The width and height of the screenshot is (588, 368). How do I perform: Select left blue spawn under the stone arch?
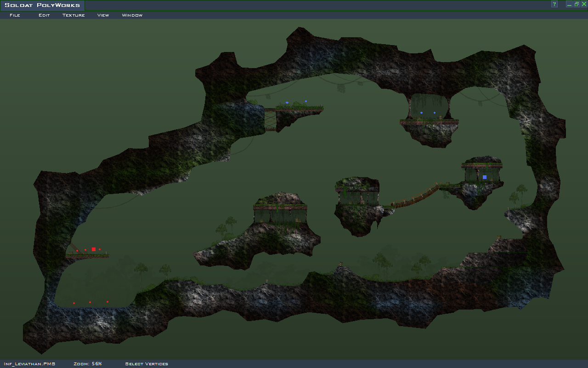(x=421, y=113)
